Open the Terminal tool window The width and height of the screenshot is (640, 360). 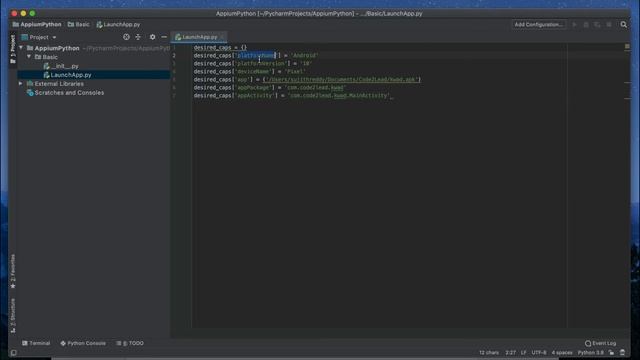click(x=36, y=343)
